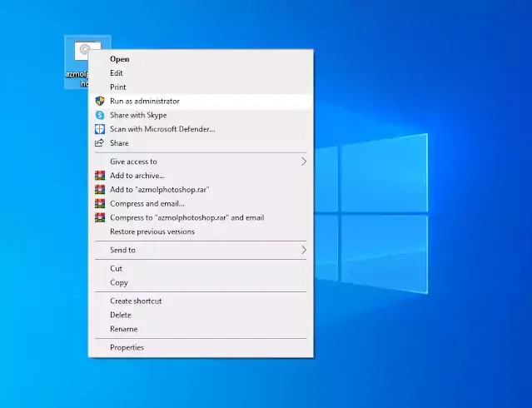Expand the Give access to submenu arrow
The width and height of the screenshot is (532, 408).
coord(304,162)
